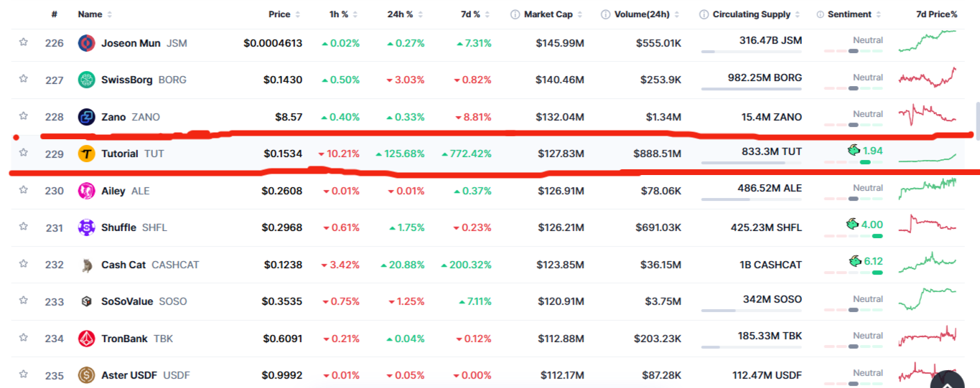The width and height of the screenshot is (980, 388).
Task: Click the Aster USDF coin logo
Action: [86, 375]
